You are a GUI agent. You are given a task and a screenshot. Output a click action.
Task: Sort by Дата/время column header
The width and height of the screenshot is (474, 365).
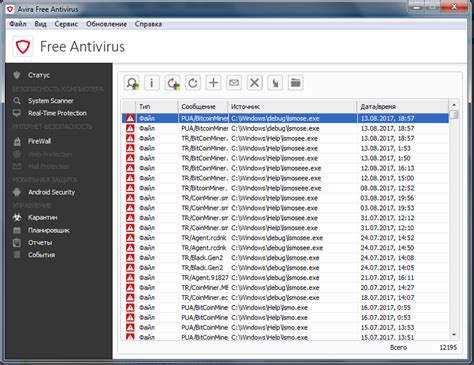pos(403,107)
